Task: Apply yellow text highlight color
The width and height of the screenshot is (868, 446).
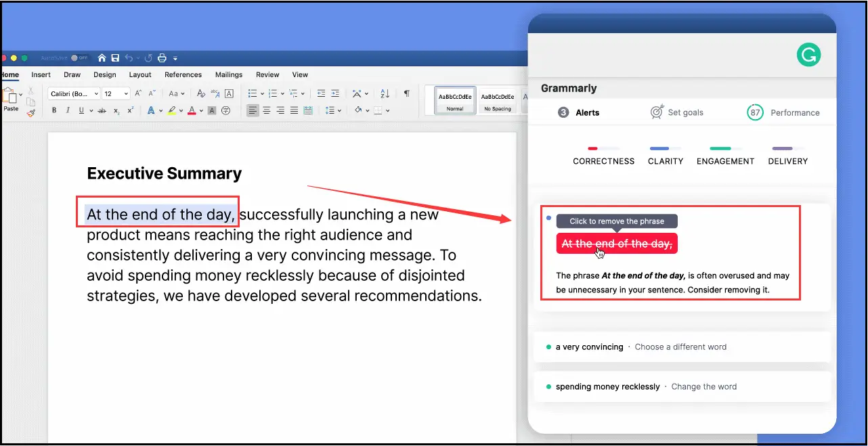Action: pos(172,110)
